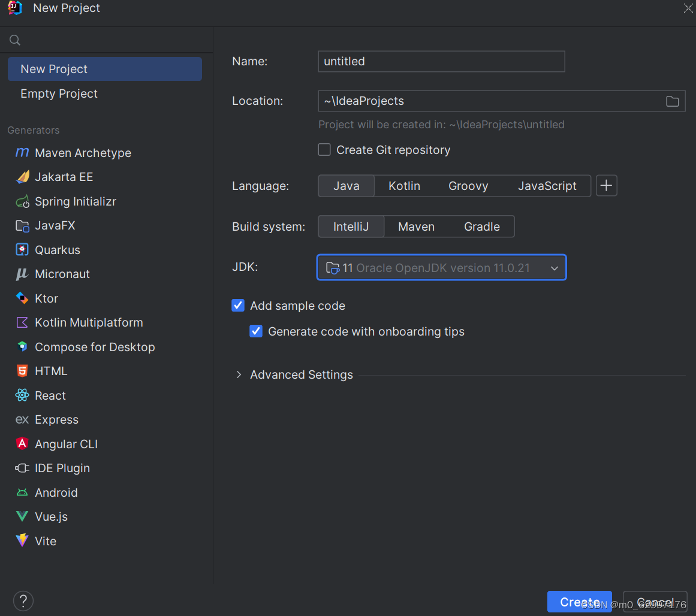Select the Vue.js generator icon
The image size is (696, 616).
[x=22, y=517]
